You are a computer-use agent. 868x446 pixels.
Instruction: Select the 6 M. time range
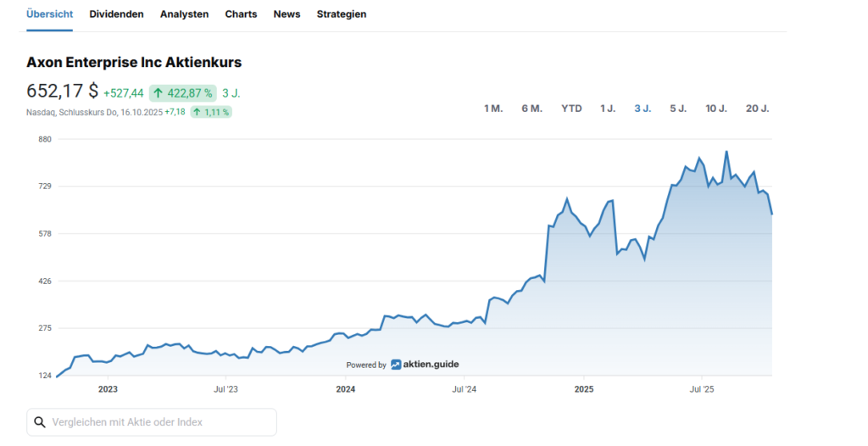tap(531, 109)
